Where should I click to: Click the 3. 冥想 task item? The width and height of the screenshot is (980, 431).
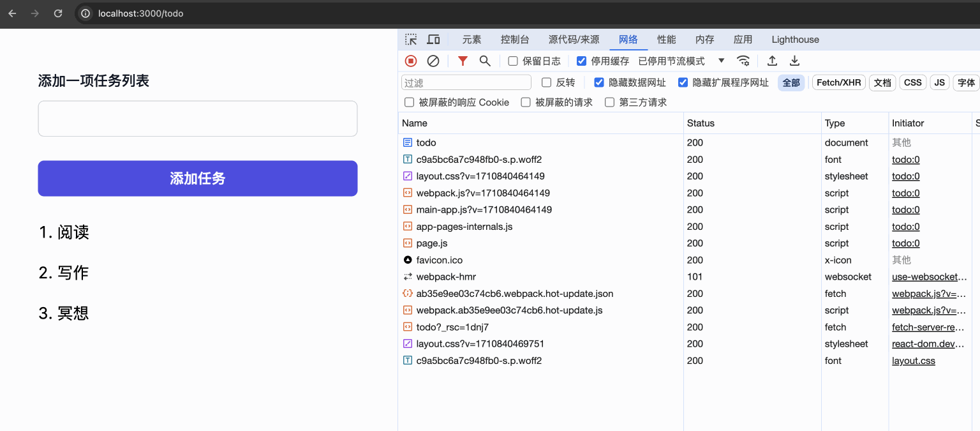tap(64, 313)
